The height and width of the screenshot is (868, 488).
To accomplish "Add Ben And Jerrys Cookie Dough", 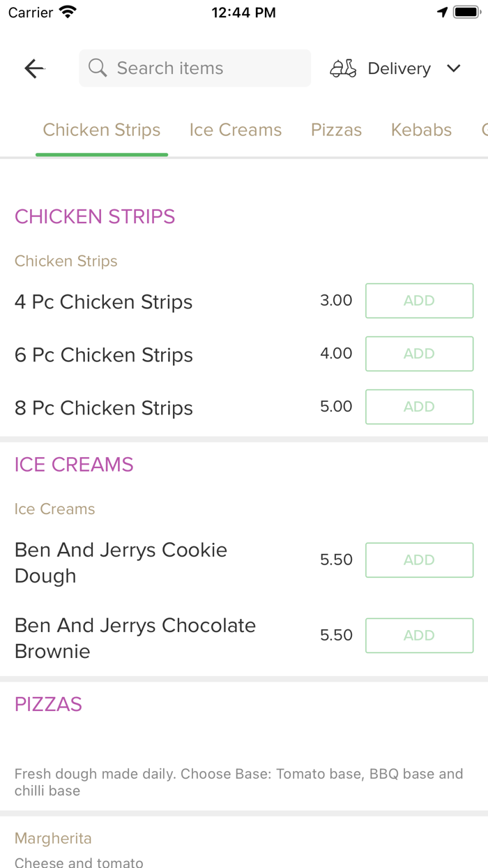I will coord(419,560).
